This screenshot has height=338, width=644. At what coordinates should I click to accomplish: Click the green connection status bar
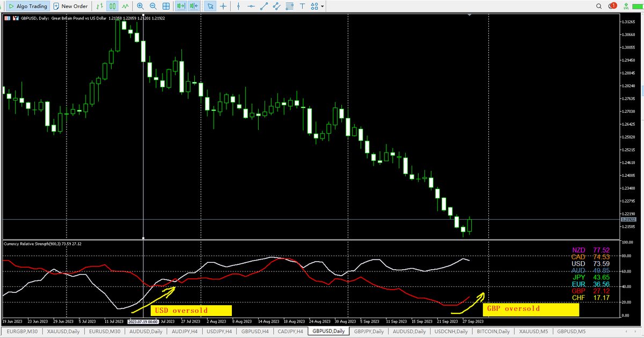(x=637, y=6)
